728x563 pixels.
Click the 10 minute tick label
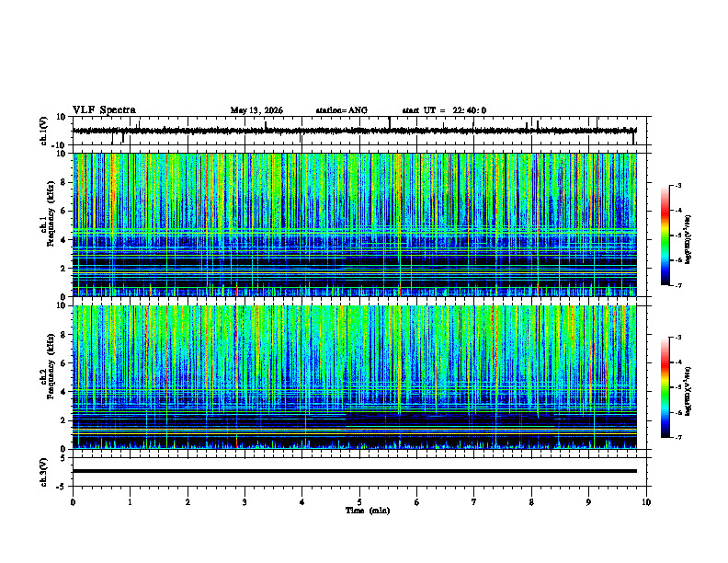click(646, 502)
